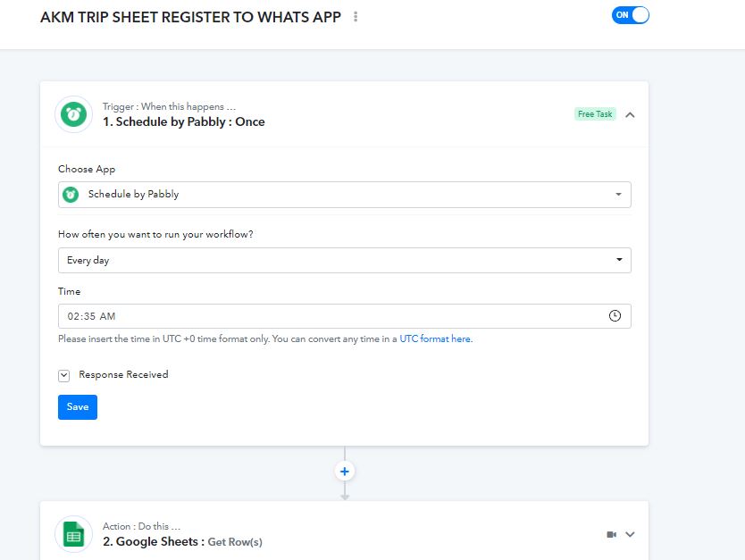Screen dimensions: 745x560
Task: Open the UTC format here link
Action: coord(436,339)
